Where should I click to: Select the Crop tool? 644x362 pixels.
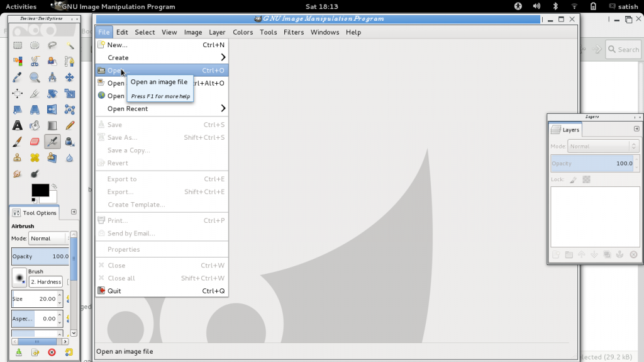[x=35, y=93]
